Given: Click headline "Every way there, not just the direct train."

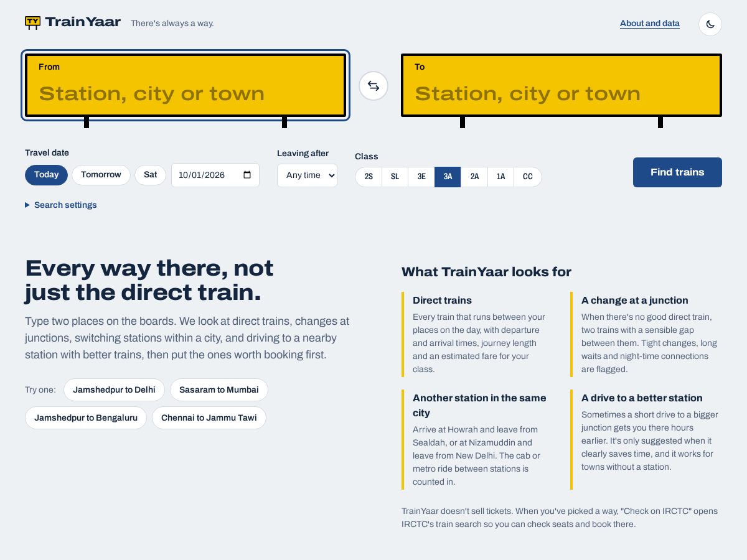Looking at the screenshot, I should pyautogui.click(x=149, y=281).
